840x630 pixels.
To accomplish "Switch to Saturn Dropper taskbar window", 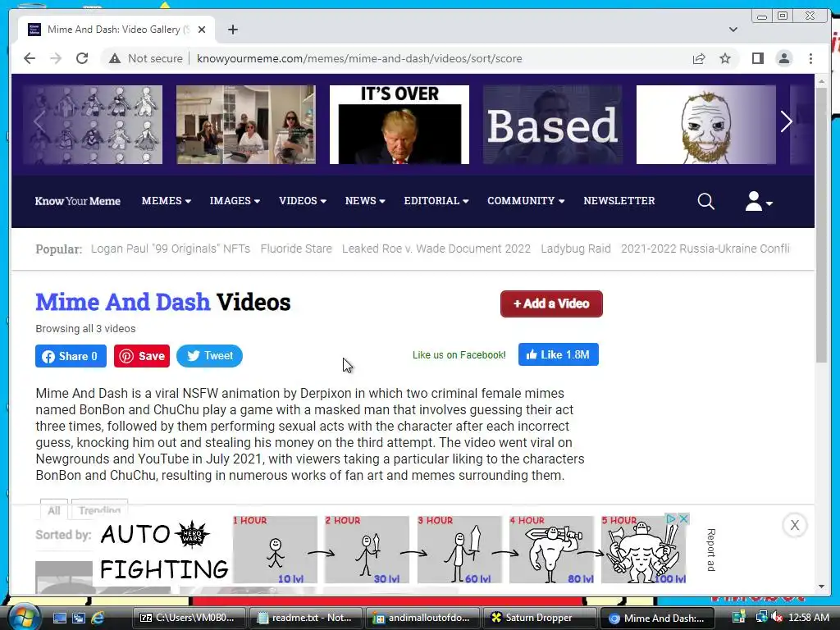I will (540, 618).
